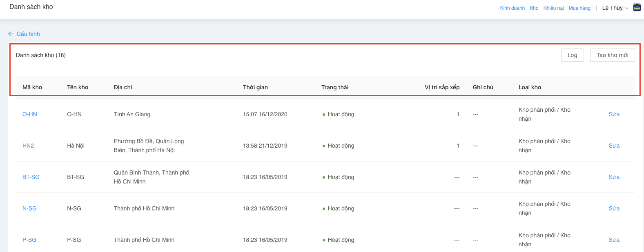Select the BT-SG warehouse code

(31, 177)
